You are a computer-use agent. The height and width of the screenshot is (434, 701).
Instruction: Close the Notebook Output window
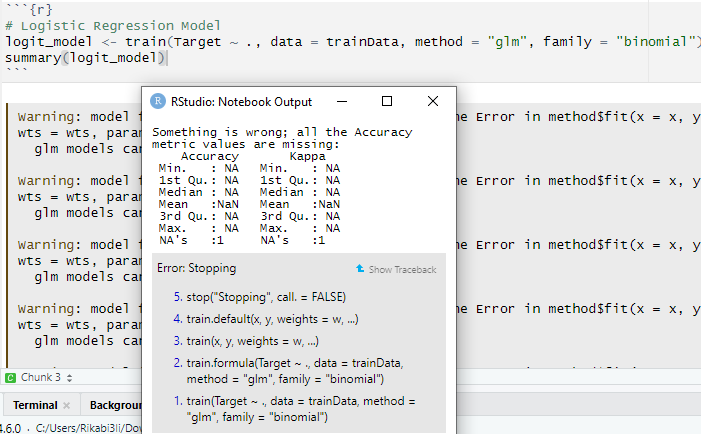click(x=433, y=101)
